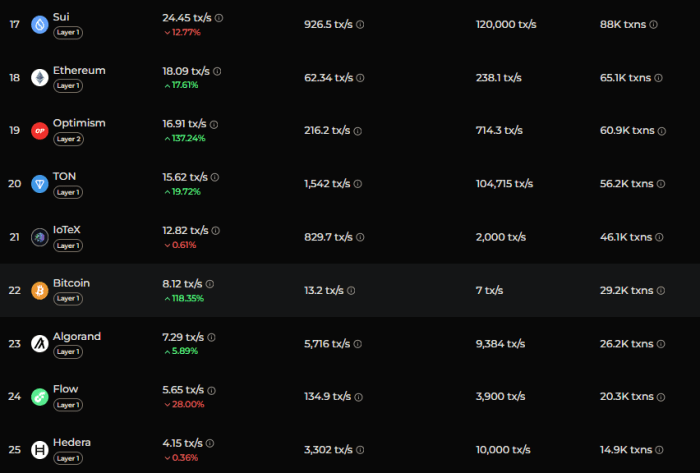Click info icon next to 60.9K txns

[662, 131]
